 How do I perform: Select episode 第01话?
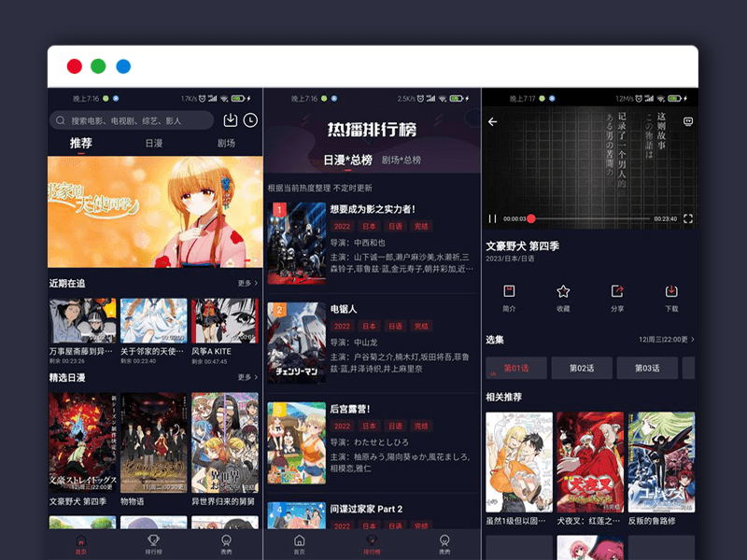coord(516,368)
